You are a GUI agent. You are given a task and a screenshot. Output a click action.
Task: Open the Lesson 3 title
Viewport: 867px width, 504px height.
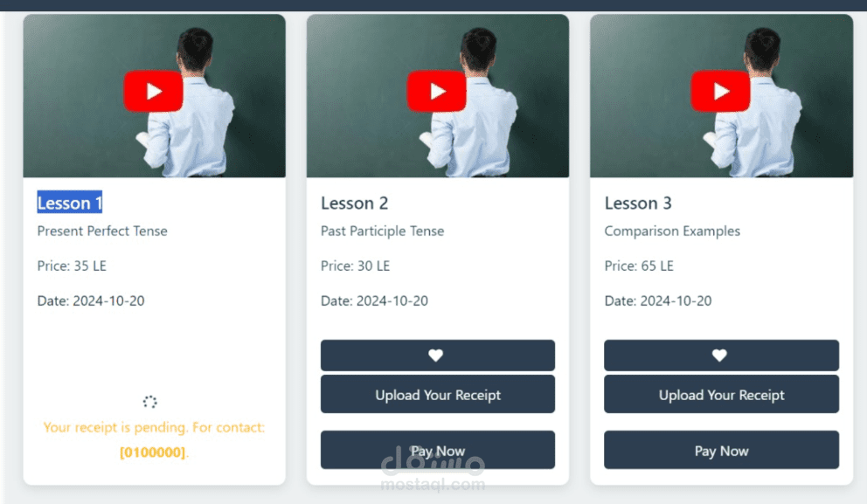pos(638,204)
